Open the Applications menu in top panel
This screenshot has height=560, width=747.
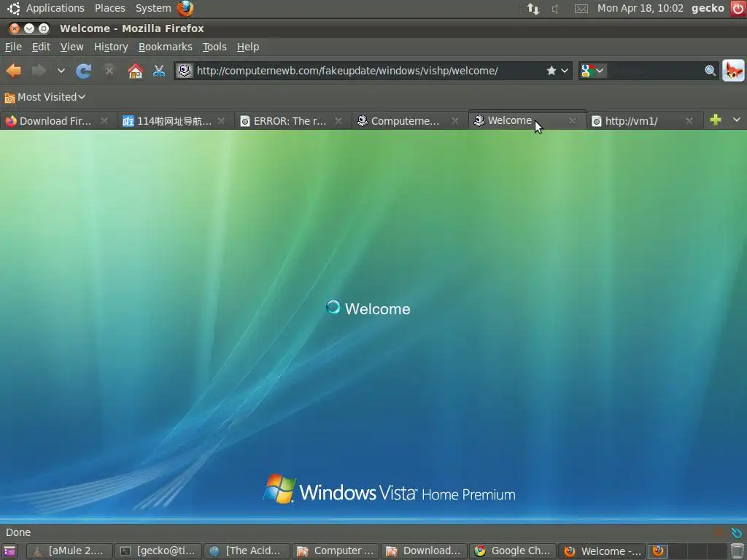click(55, 8)
